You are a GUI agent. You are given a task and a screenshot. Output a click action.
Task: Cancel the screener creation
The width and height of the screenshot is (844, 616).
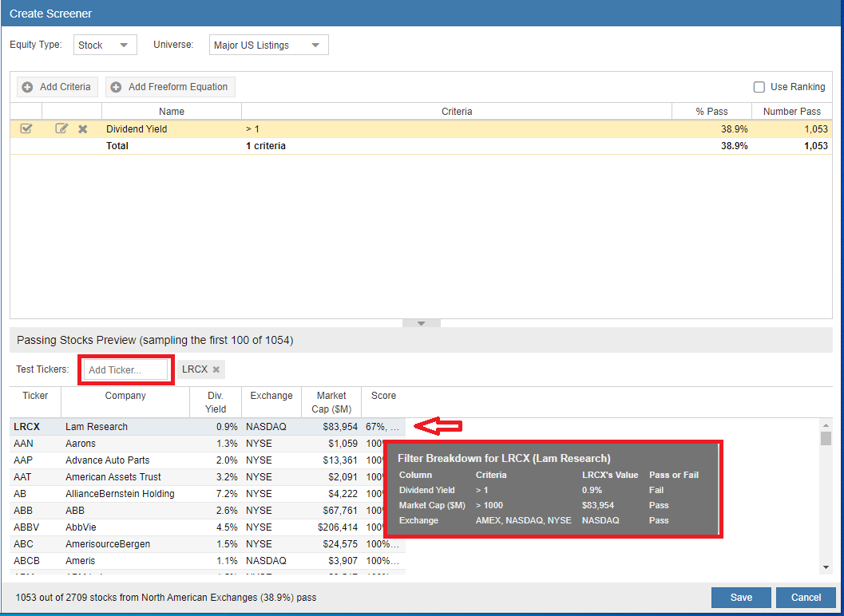click(806, 597)
